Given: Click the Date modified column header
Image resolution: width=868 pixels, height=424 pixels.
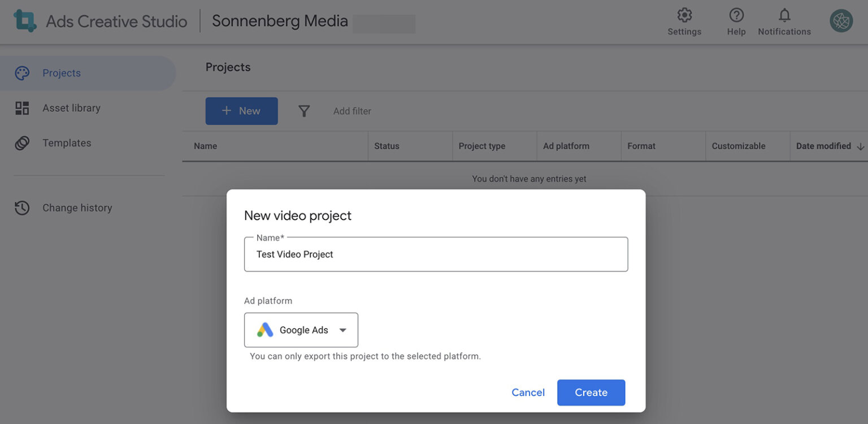Looking at the screenshot, I should 823,146.
